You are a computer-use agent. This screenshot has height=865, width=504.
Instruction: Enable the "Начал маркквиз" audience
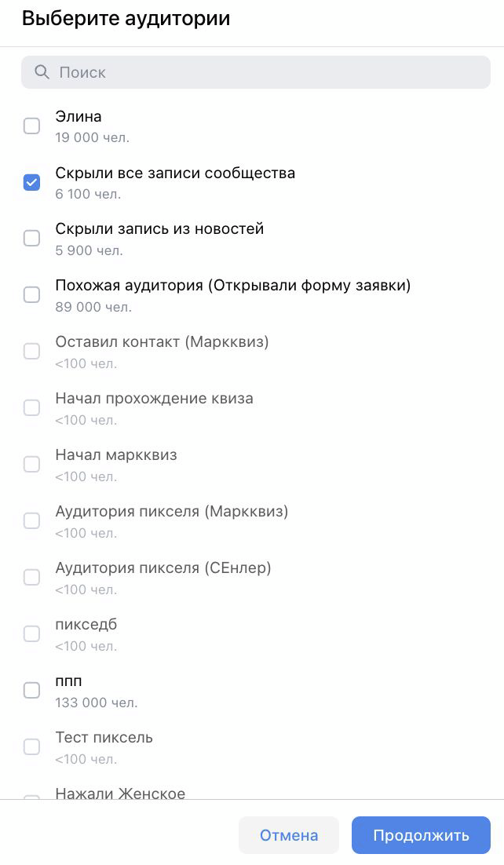[31, 464]
